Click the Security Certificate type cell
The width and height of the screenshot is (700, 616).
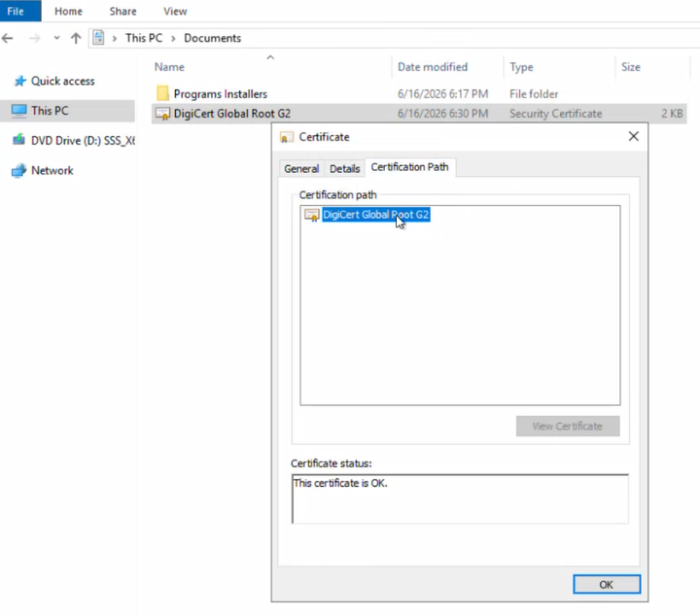[556, 114]
